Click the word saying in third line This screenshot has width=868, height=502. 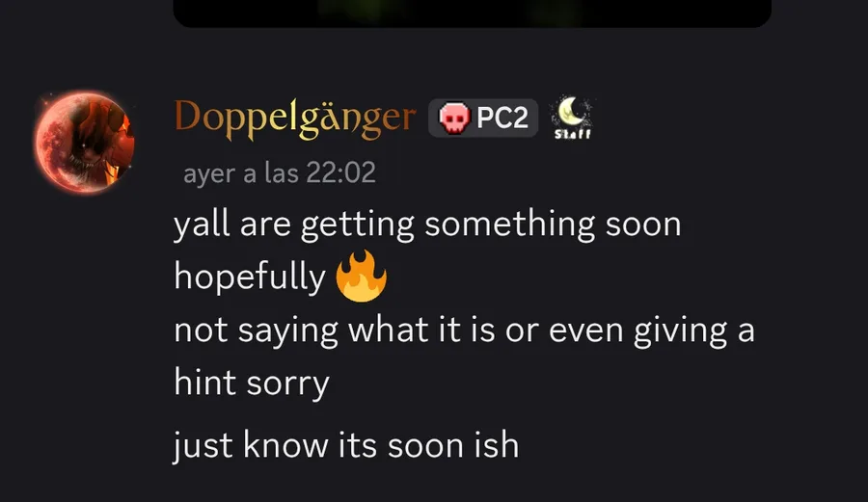(287, 330)
